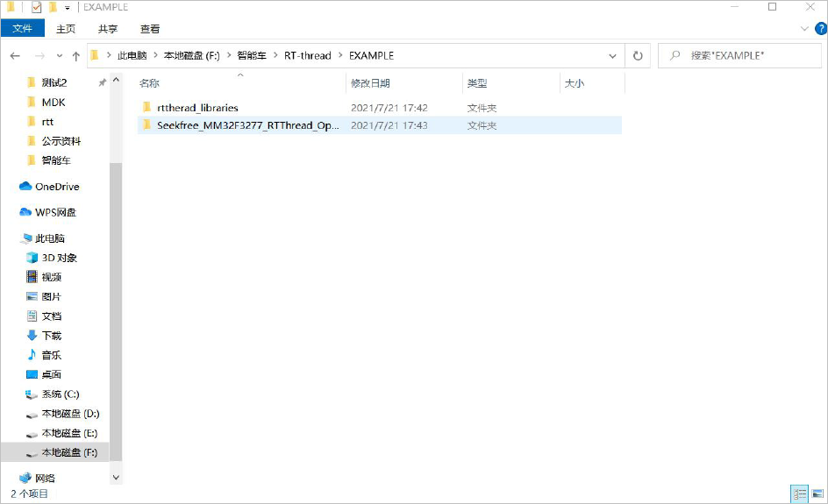Click the navigation pane scrollbar thumb

click(x=116, y=311)
